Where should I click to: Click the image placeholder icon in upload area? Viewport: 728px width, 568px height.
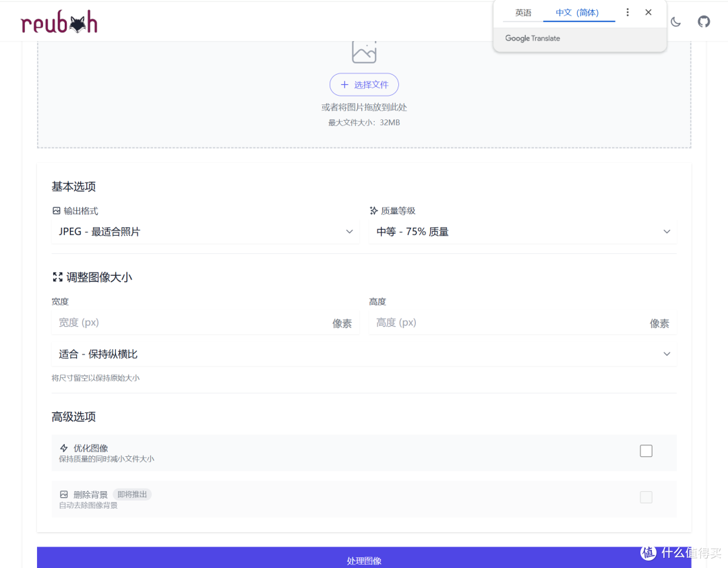pyautogui.click(x=364, y=51)
